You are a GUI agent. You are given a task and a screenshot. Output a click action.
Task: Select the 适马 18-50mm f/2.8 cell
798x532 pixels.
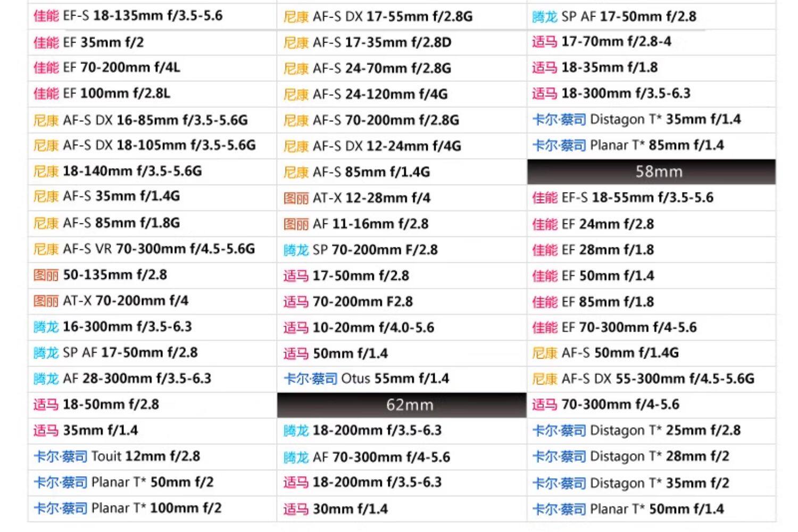point(152,405)
